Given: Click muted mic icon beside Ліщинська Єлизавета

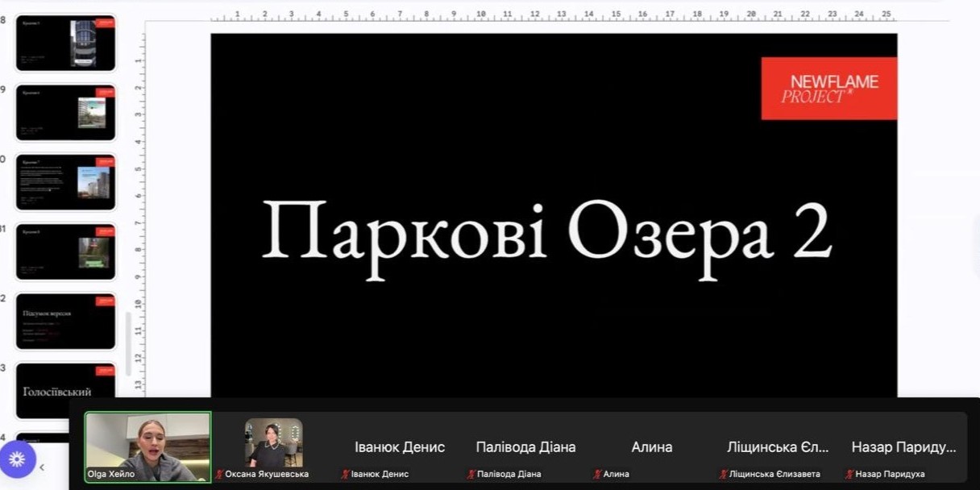Looking at the screenshot, I should click(x=722, y=474).
